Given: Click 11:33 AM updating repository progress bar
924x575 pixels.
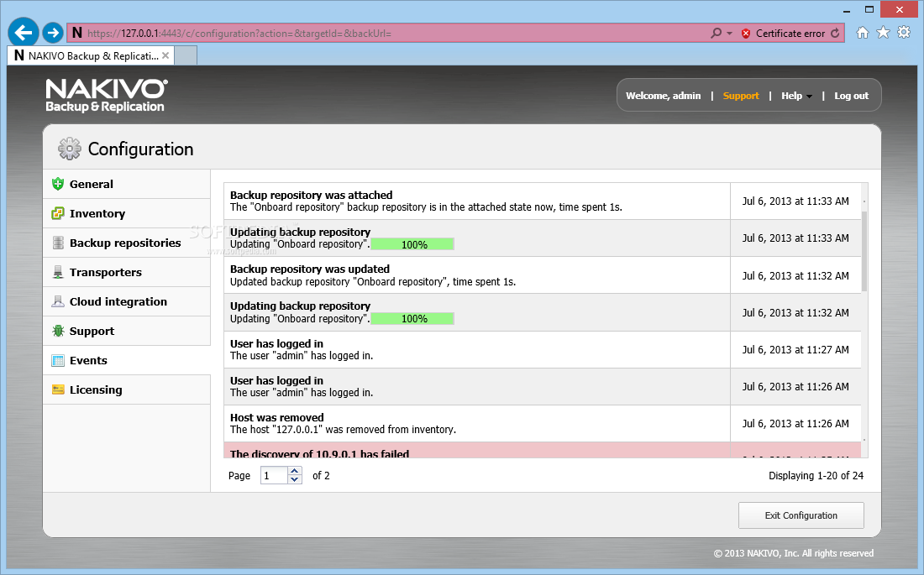Looking at the screenshot, I should point(412,244).
